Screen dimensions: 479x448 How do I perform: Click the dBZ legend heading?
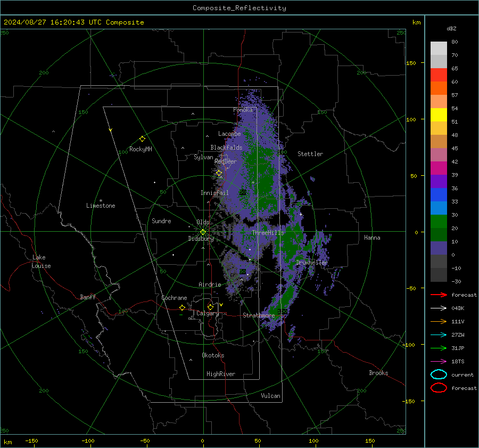pyautogui.click(x=451, y=28)
